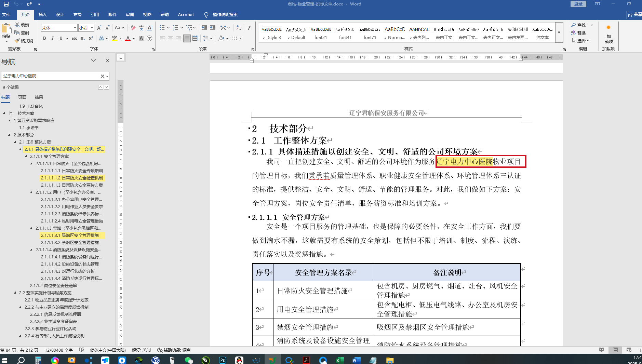Click the bullet list icon
The image size is (642, 364).
point(162,28)
